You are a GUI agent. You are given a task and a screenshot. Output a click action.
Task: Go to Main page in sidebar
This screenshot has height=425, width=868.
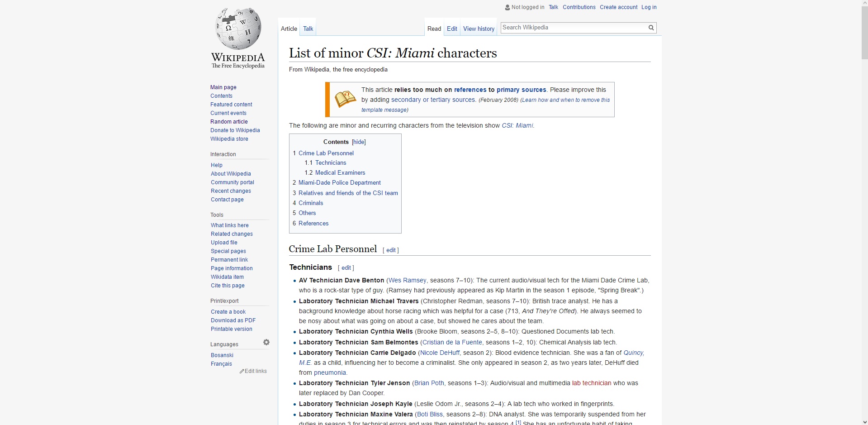tap(223, 87)
